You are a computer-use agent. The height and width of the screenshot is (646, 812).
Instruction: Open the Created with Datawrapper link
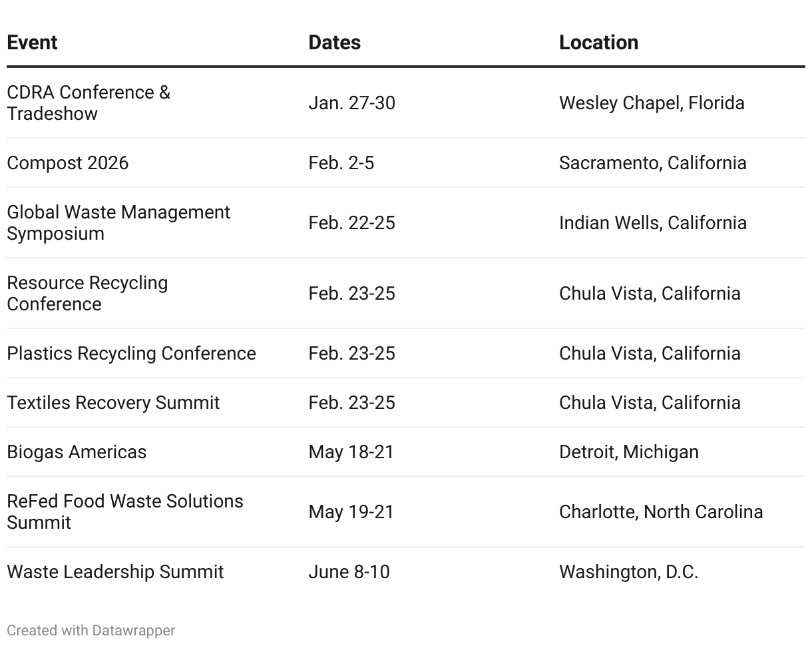coord(91,630)
